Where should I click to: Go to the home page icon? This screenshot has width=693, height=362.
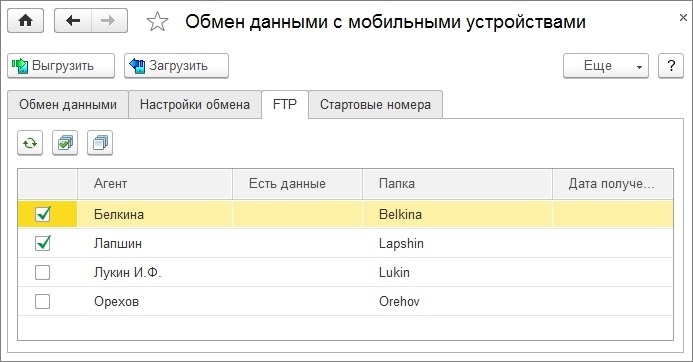[26, 21]
